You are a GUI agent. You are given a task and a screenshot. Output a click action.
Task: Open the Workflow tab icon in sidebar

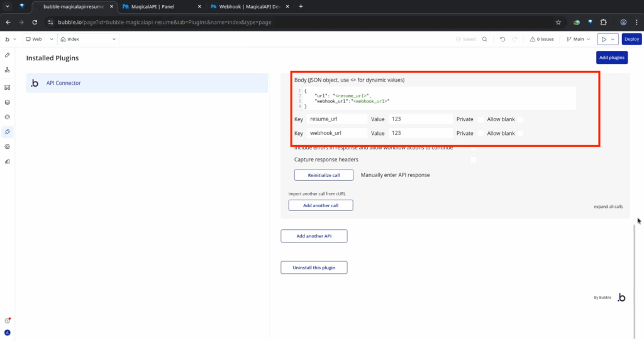[x=8, y=70]
